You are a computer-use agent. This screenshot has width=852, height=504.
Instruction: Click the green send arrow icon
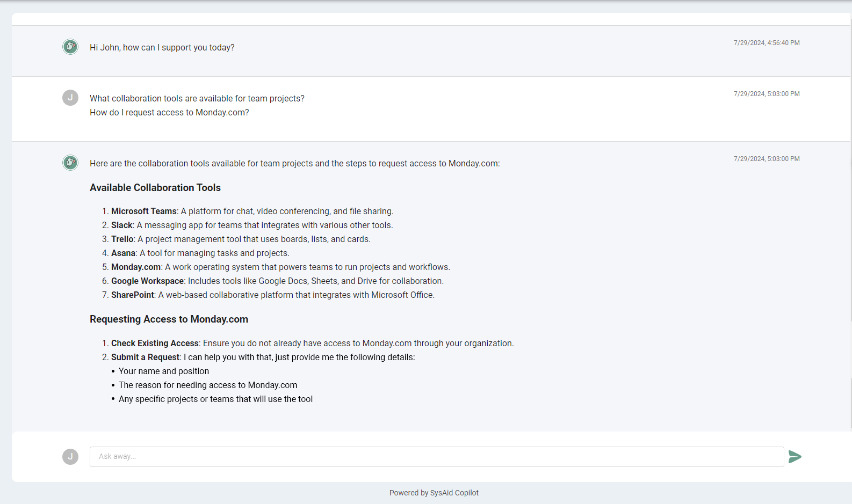coord(795,457)
